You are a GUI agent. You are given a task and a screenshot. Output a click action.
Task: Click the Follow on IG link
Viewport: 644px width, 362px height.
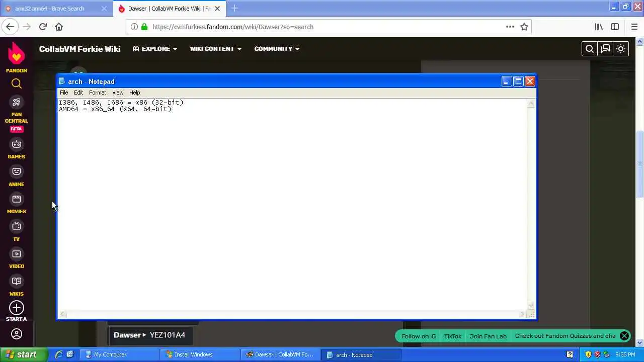(x=419, y=336)
